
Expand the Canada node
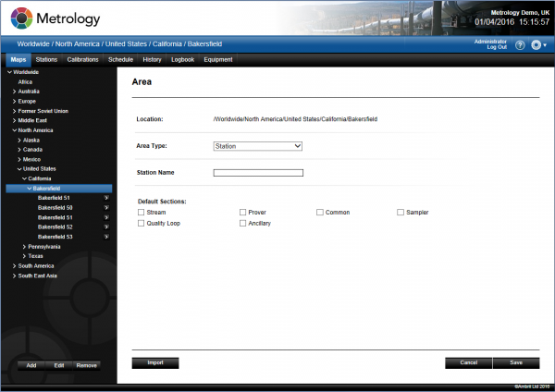coord(19,150)
